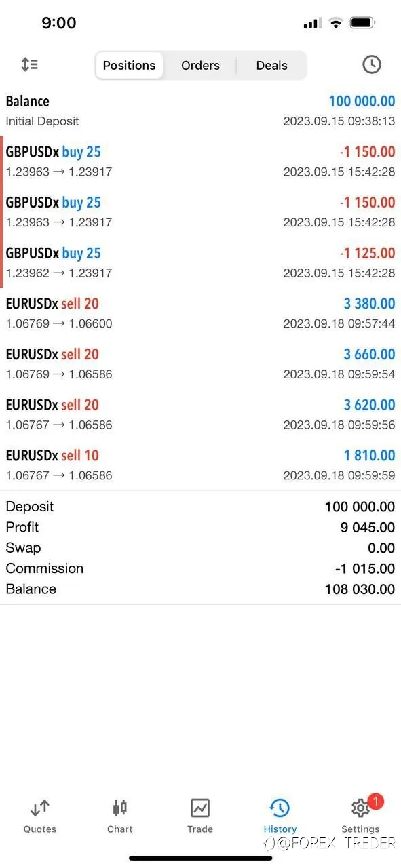This screenshot has width=401, height=868.
Task: Tap the Profit 9 045.00 summary line
Action: point(200,527)
